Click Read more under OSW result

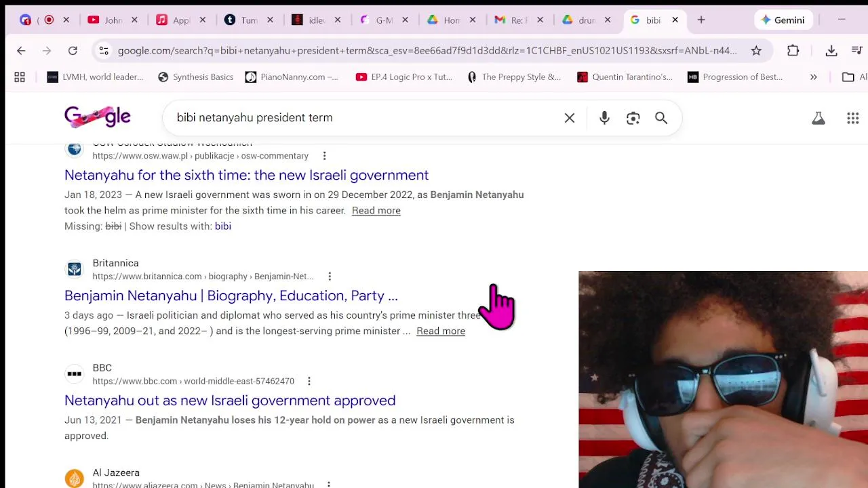pyautogui.click(x=376, y=211)
